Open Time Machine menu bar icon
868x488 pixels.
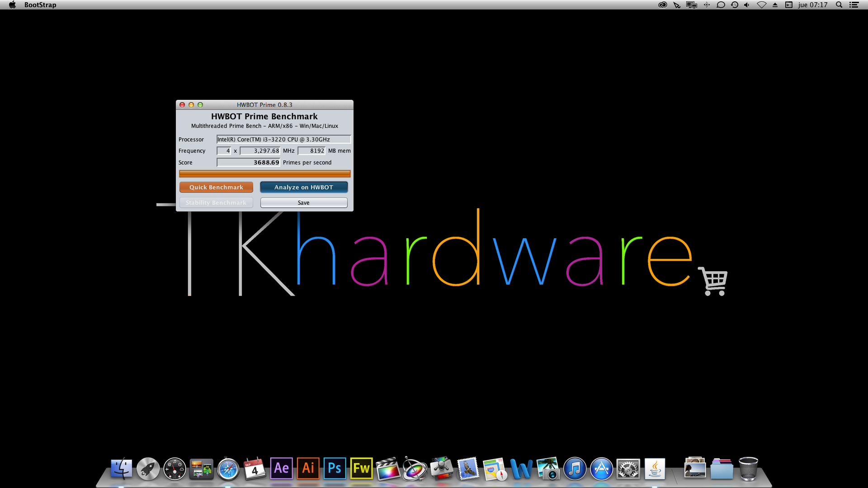tap(735, 5)
